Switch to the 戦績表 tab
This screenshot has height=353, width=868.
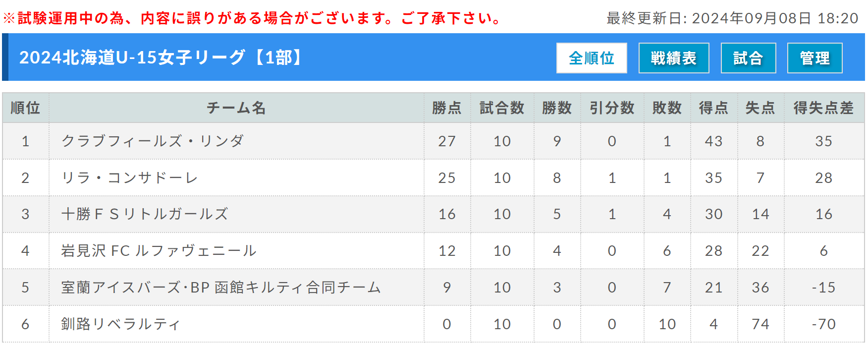[x=674, y=58]
